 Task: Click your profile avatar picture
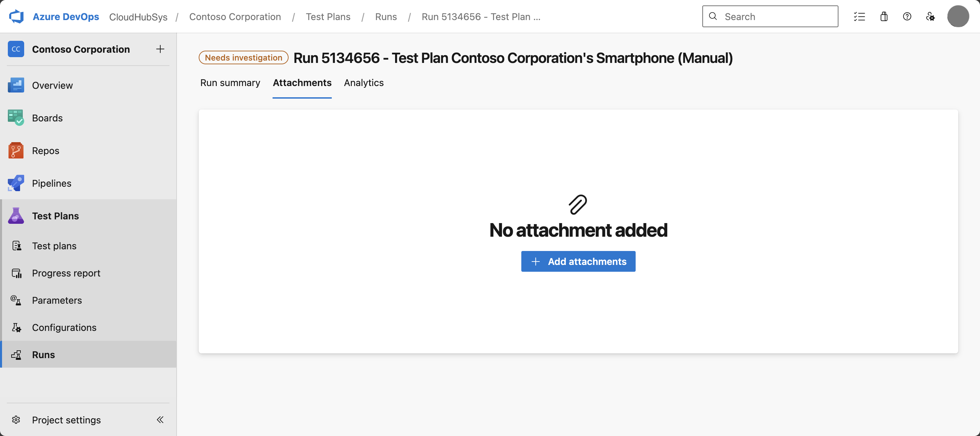coord(958,16)
